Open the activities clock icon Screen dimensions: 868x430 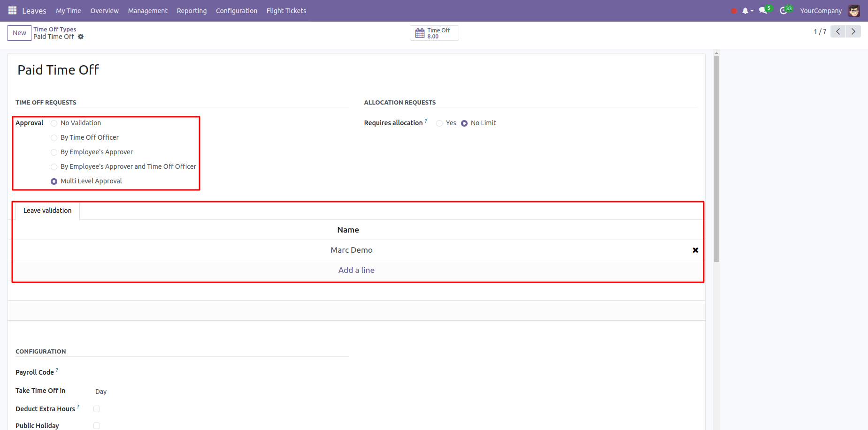pyautogui.click(x=784, y=11)
